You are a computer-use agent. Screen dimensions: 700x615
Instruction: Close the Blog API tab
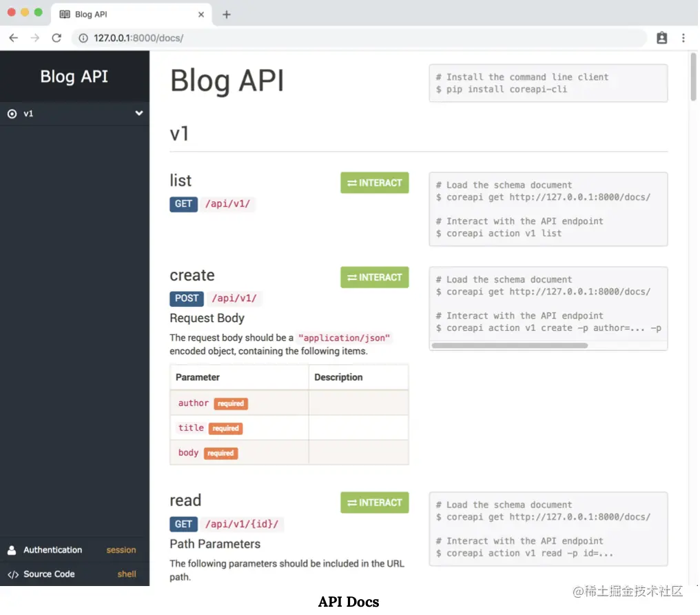[x=201, y=14]
